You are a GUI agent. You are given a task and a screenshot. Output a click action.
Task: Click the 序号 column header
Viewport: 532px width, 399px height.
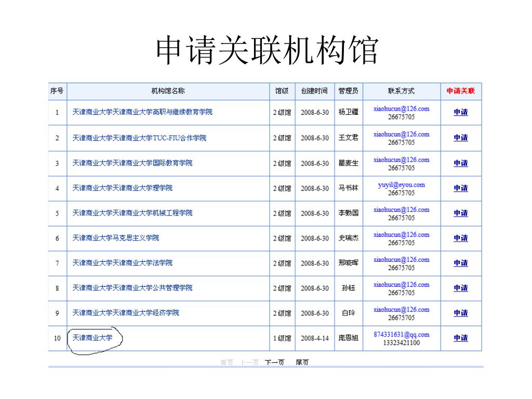click(57, 91)
